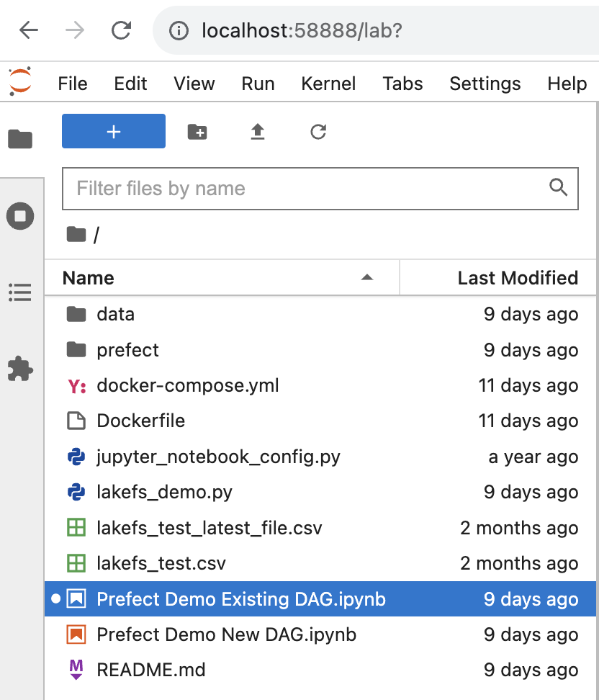Click the New Launcher plus button
Image resolution: width=599 pixels, height=700 pixels.
click(x=113, y=131)
